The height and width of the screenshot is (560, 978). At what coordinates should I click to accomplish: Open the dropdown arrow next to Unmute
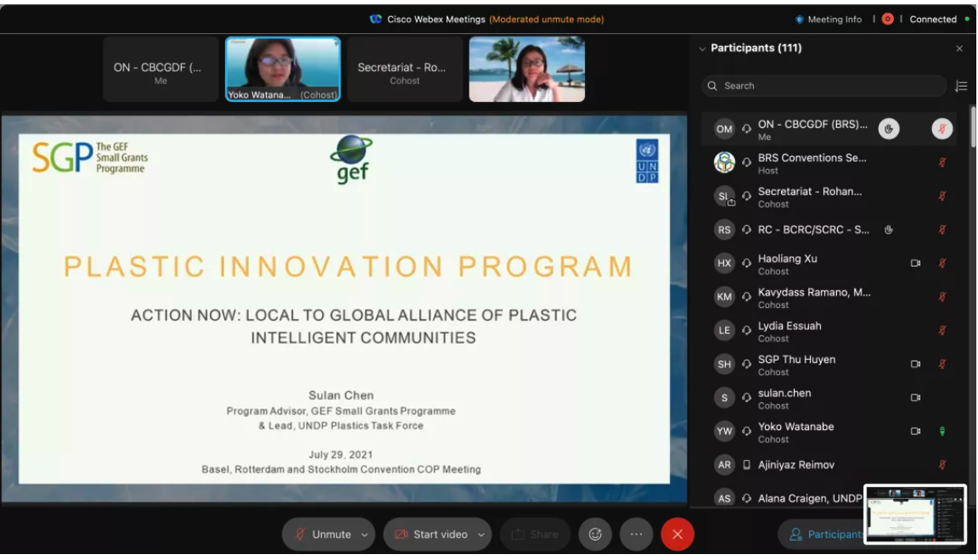tap(365, 535)
